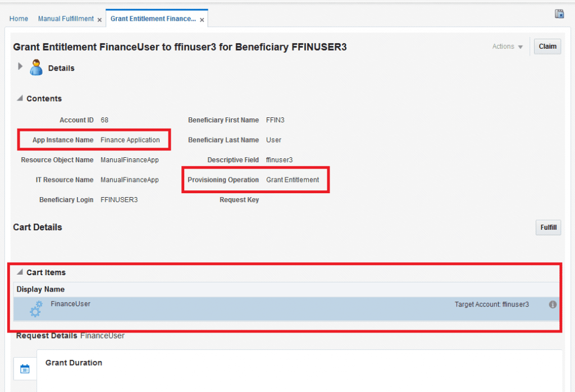This screenshot has height=392, width=575.
Task: Open the Actions dropdown menu
Action: point(507,47)
